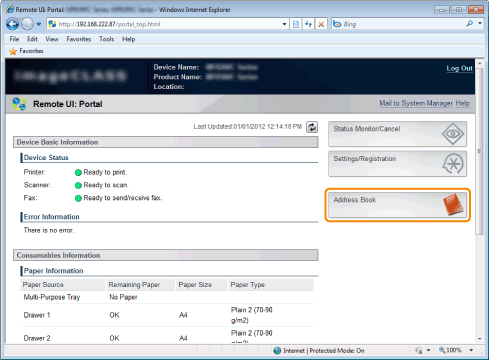Open the search provider dropdown arrow
This screenshot has height=361, width=489.
coord(480,24)
